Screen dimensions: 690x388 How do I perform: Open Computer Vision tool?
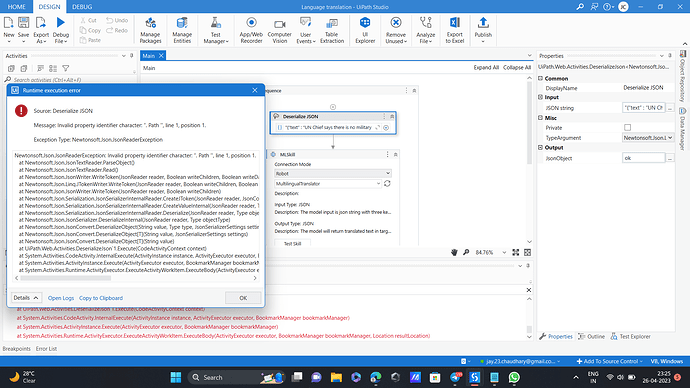click(x=279, y=30)
